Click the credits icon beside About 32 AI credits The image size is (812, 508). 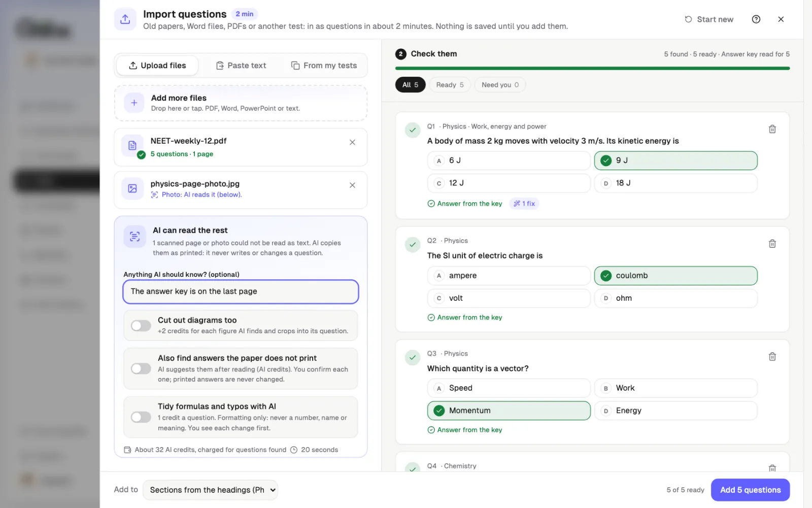click(x=128, y=450)
